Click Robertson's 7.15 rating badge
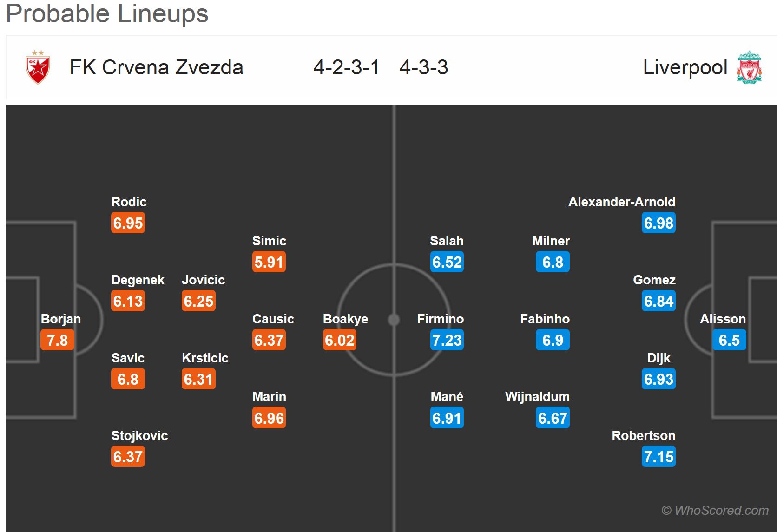Image resolution: width=777 pixels, height=532 pixels. [x=658, y=457]
